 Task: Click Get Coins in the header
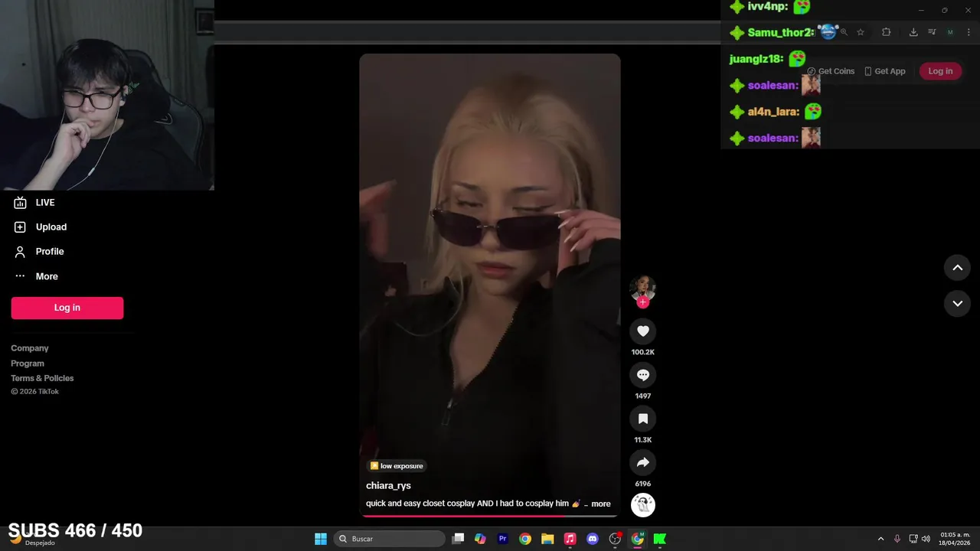831,71
